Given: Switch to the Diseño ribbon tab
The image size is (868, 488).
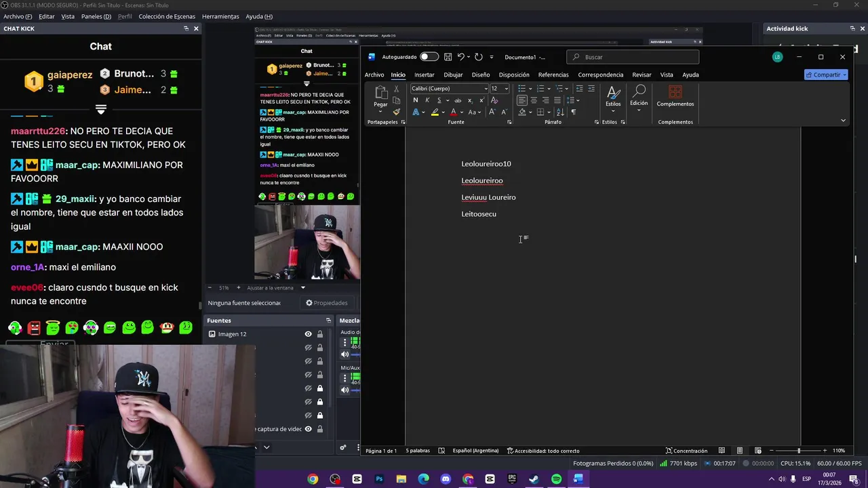Looking at the screenshot, I should click(481, 75).
